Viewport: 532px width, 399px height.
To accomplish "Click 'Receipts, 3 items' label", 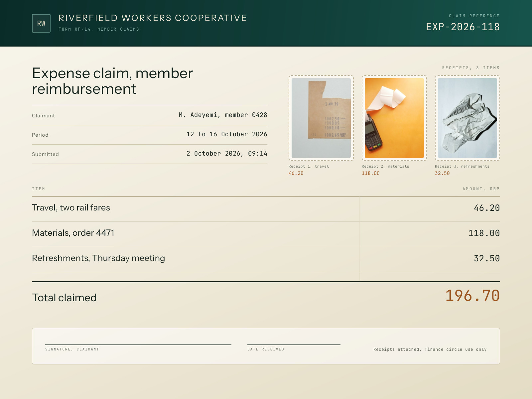I will (x=471, y=68).
